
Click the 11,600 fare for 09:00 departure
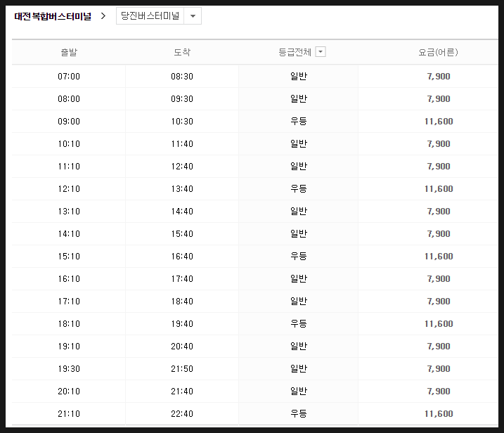(x=439, y=121)
